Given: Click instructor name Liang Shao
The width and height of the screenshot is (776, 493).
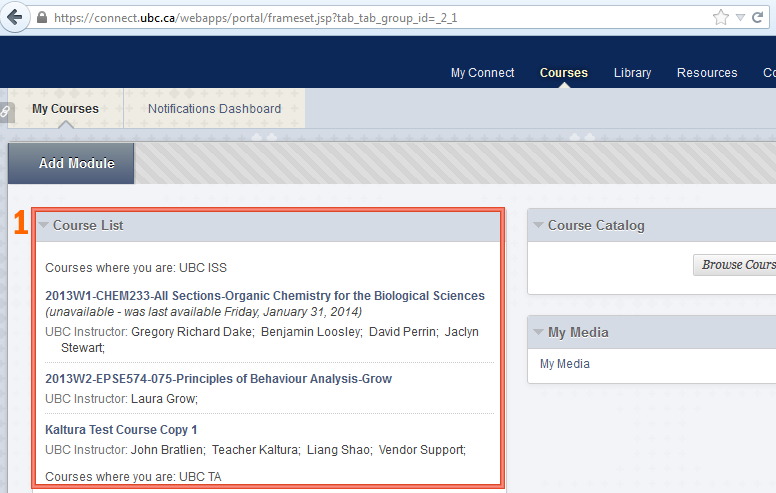Looking at the screenshot, I should click(340, 450).
